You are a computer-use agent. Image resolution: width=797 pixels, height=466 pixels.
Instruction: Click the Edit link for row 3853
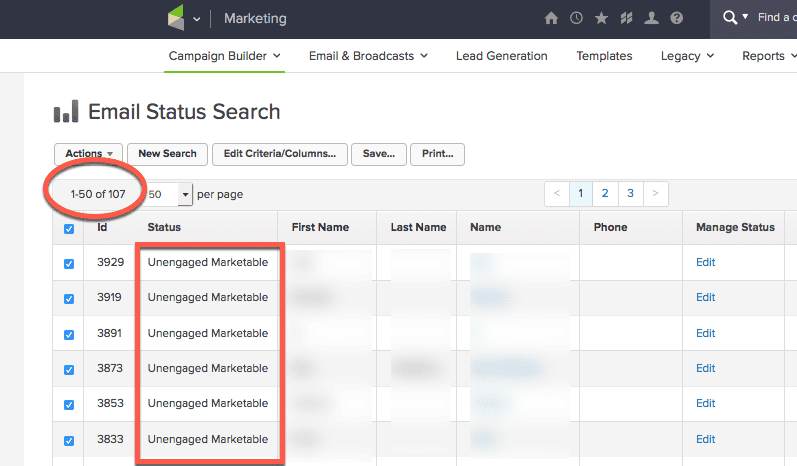(706, 403)
